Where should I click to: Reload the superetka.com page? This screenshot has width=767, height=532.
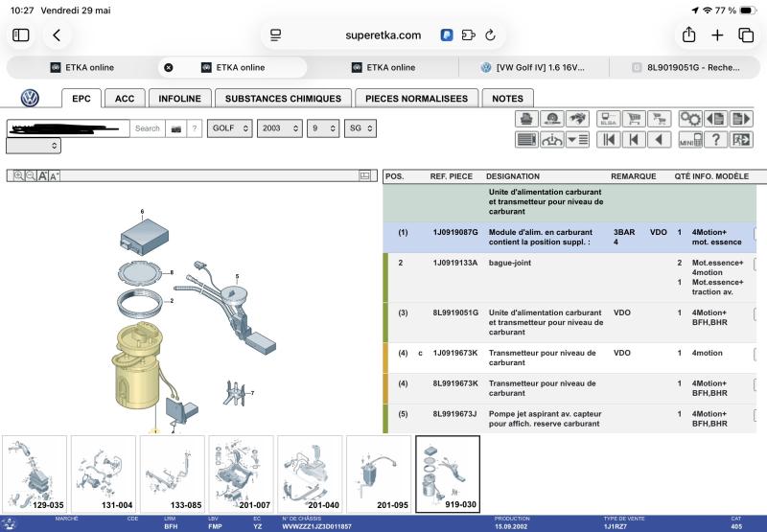(x=490, y=35)
